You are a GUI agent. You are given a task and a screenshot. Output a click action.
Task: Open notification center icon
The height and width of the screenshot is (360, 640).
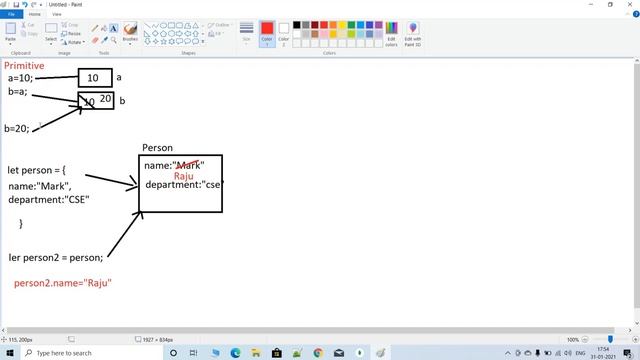click(628, 353)
